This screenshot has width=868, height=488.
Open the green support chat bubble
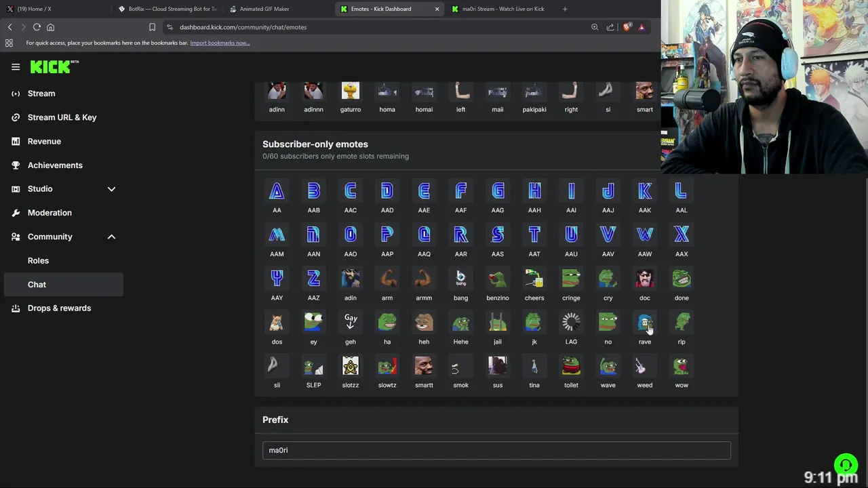(x=846, y=465)
